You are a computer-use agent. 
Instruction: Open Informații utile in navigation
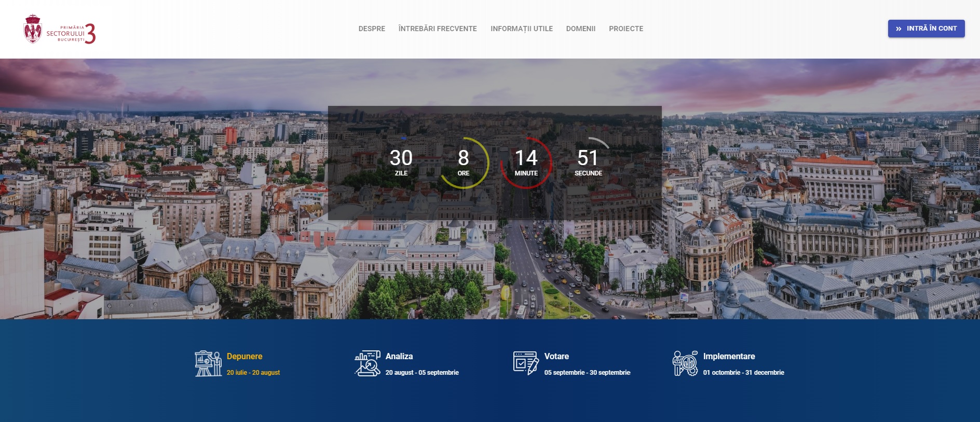pyautogui.click(x=522, y=29)
